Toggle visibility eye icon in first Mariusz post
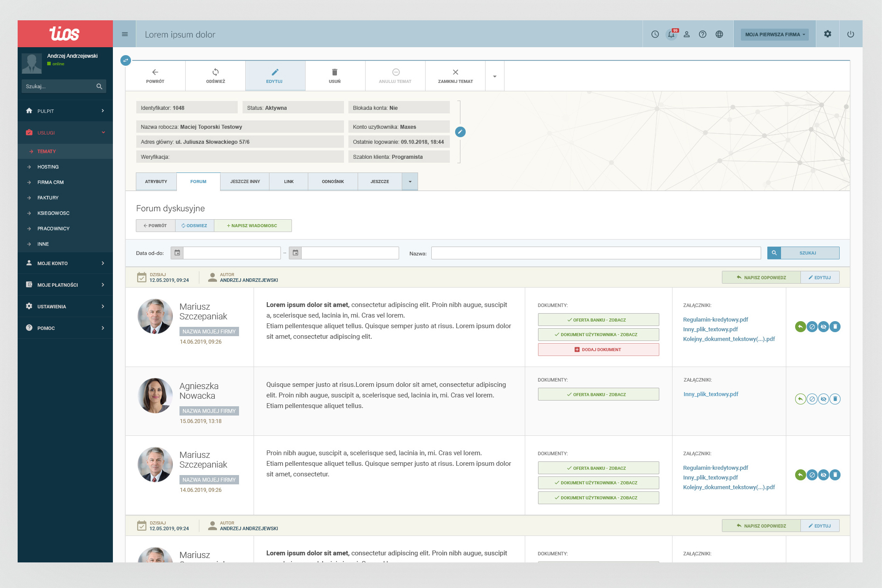 [x=823, y=327]
